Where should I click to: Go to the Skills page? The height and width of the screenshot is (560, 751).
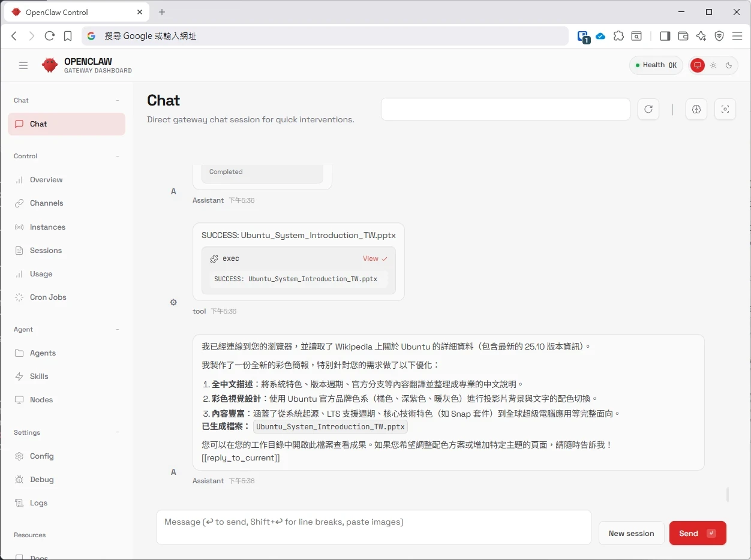pos(39,377)
